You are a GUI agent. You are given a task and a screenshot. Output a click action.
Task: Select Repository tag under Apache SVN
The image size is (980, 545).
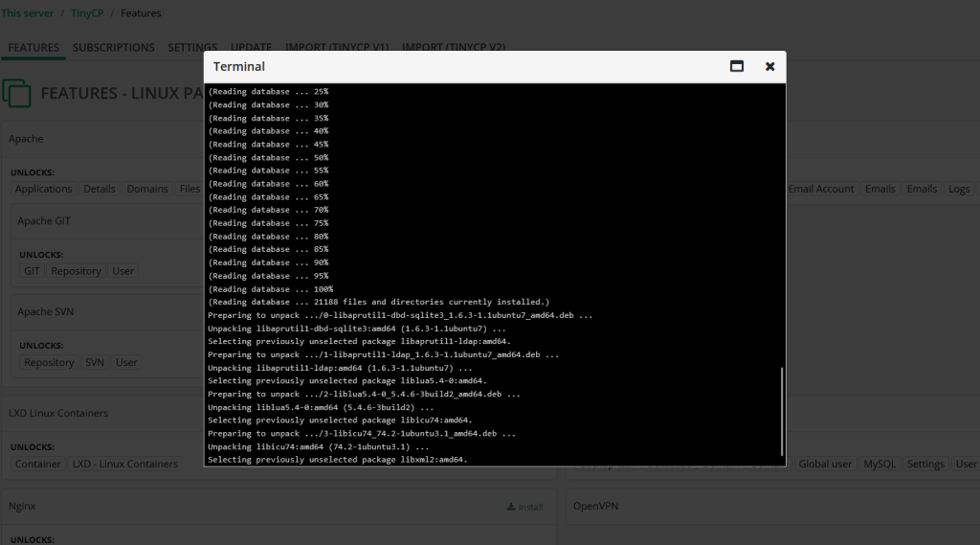[49, 362]
